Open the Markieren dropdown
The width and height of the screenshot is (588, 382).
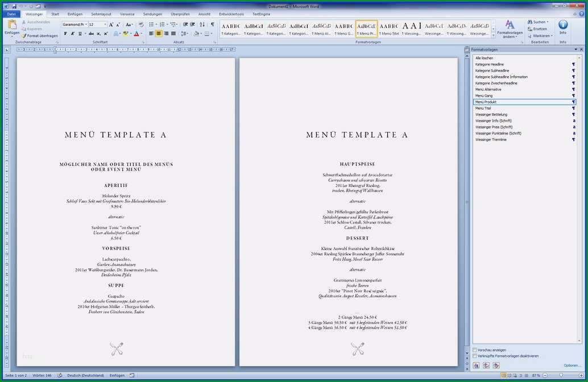click(x=540, y=36)
